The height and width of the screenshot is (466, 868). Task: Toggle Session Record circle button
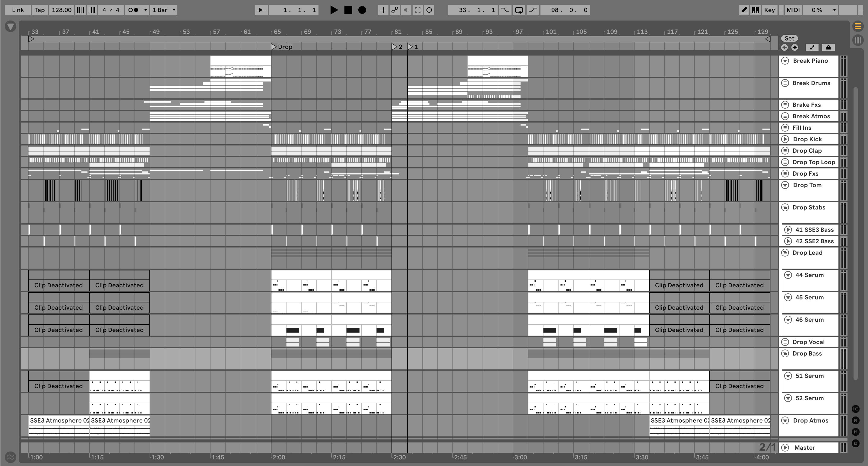tap(429, 10)
